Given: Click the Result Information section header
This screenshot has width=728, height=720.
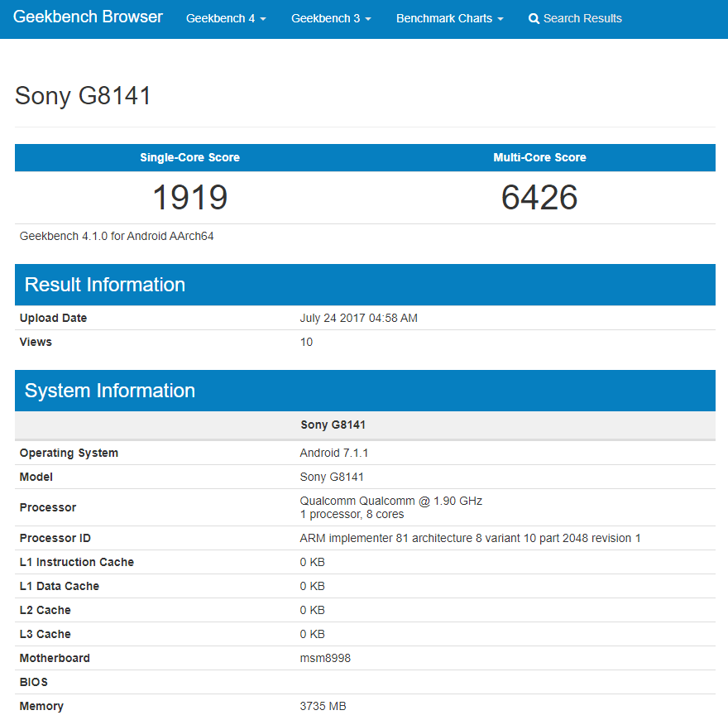Looking at the screenshot, I should pyautogui.click(x=365, y=285).
